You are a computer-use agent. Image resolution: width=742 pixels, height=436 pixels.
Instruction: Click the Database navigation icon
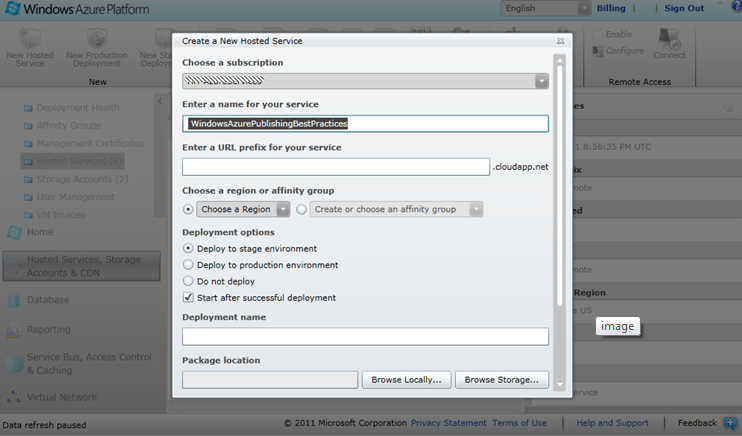[14, 300]
